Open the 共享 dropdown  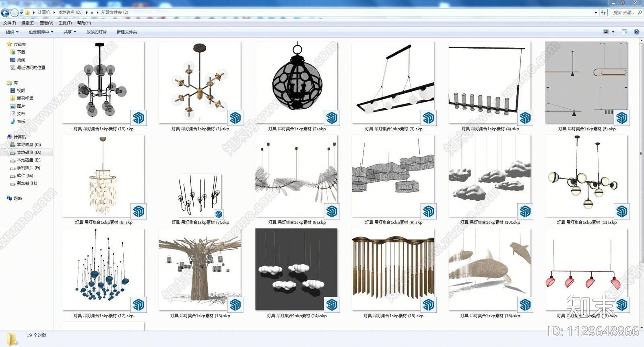(x=70, y=32)
